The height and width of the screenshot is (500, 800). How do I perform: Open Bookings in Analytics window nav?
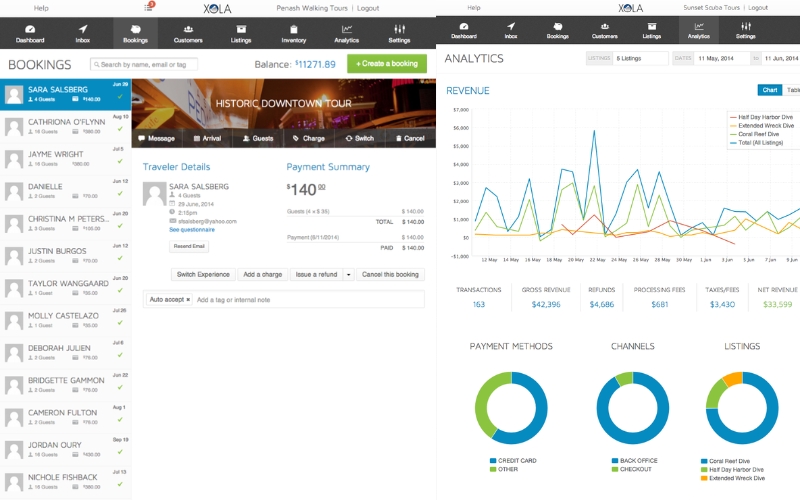(x=558, y=30)
